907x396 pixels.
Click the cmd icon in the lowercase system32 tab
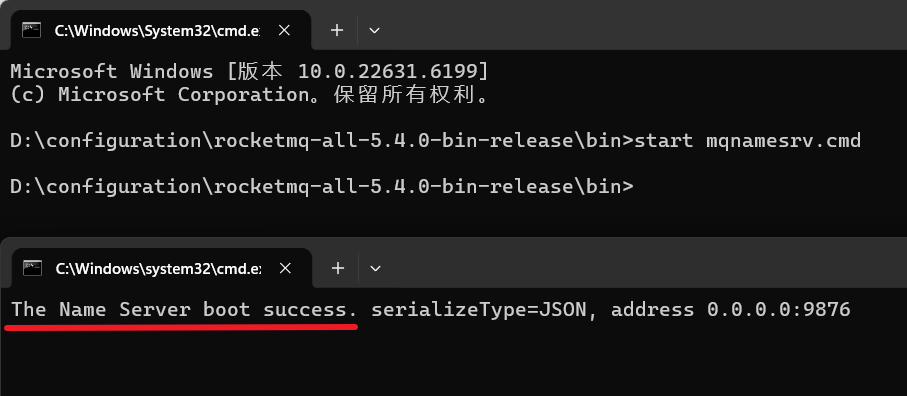pyautogui.click(x=32, y=268)
